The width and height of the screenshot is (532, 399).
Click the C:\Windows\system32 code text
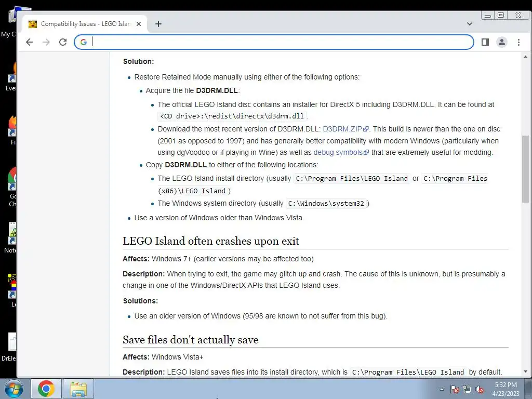(326, 203)
